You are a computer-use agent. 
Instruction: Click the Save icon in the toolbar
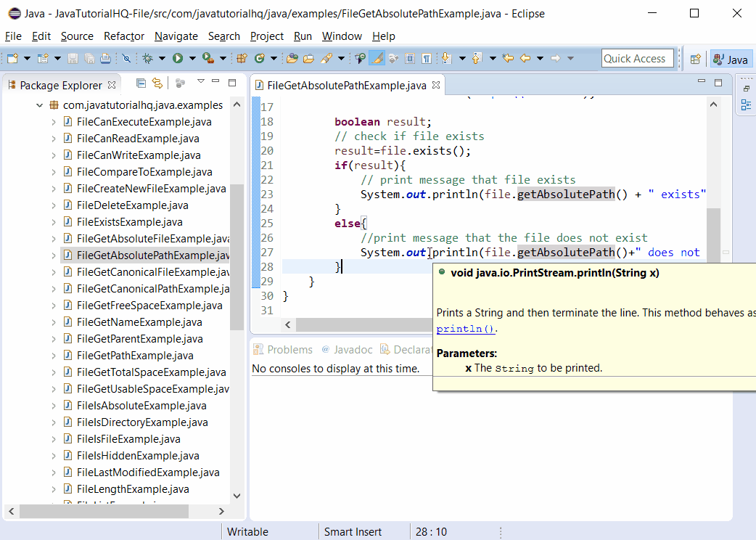tap(73, 58)
